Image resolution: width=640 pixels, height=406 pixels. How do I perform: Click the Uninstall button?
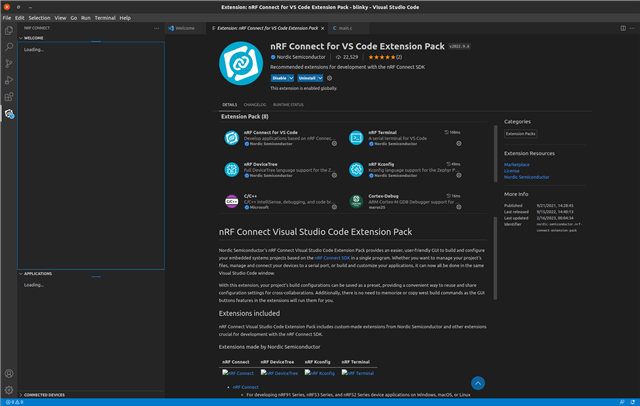[x=307, y=78]
